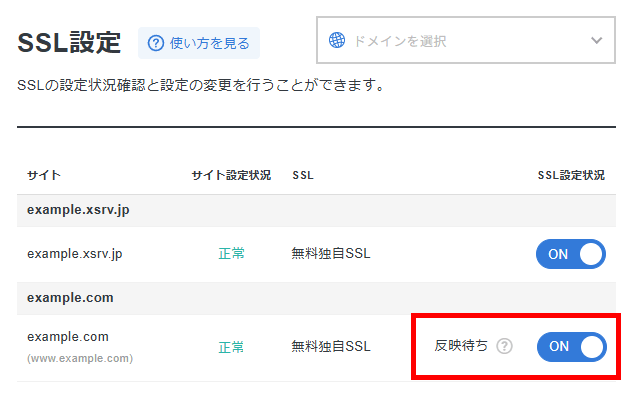This screenshot has height=398, width=636.
Task: Click 無料独自SSL label for example.xsrv.jp
Action: 331,254
